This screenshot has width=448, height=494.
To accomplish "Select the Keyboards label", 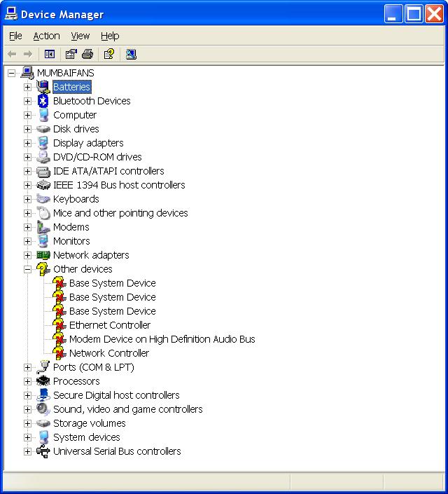I will [x=76, y=199].
